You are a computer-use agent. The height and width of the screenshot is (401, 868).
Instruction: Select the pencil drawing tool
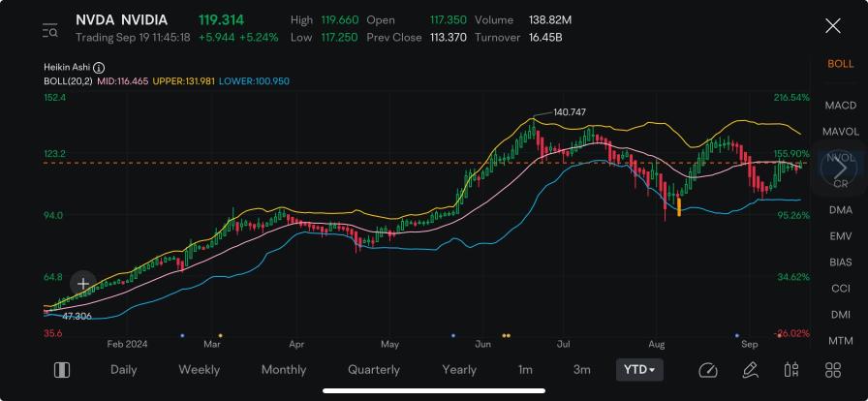point(749,370)
